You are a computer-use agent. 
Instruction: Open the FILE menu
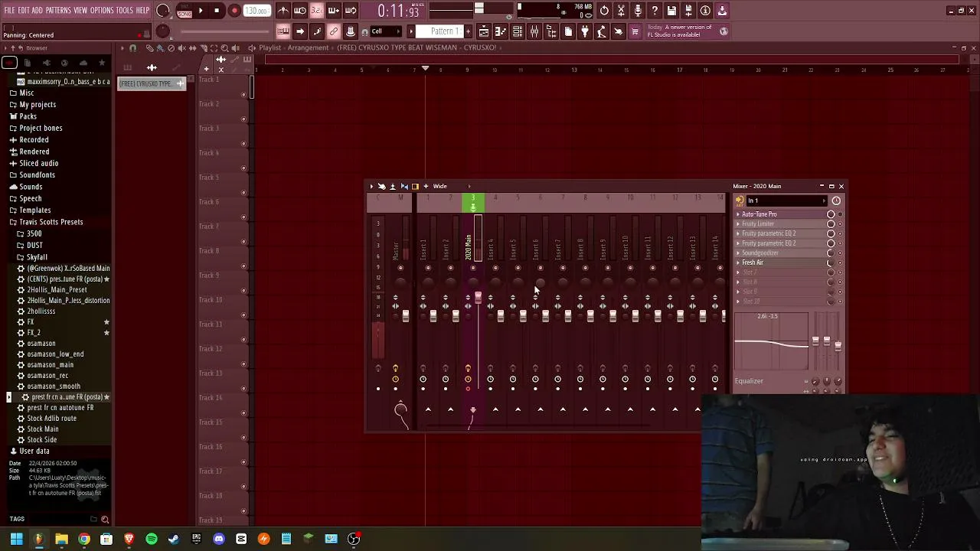click(10, 11)
